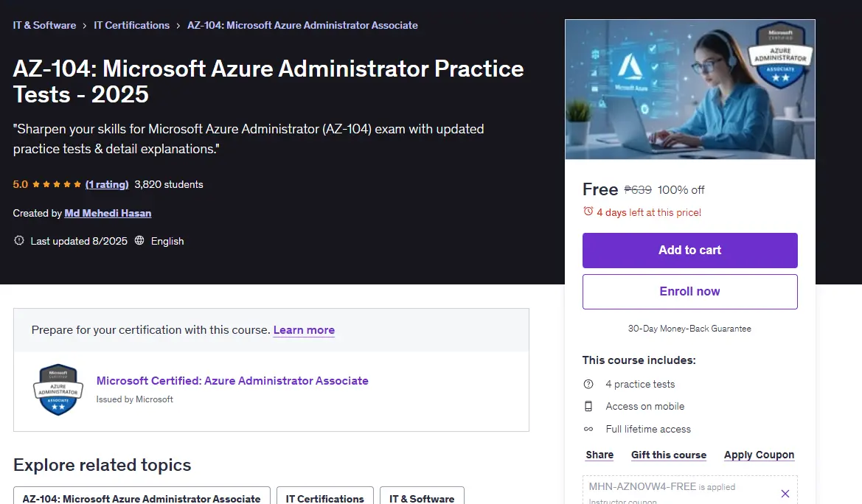The height and width of the screenshot is (504, 862).
Task: Remove the MHN-AZNOVW4-FREE coupon with X
Action: click(785, 494)
